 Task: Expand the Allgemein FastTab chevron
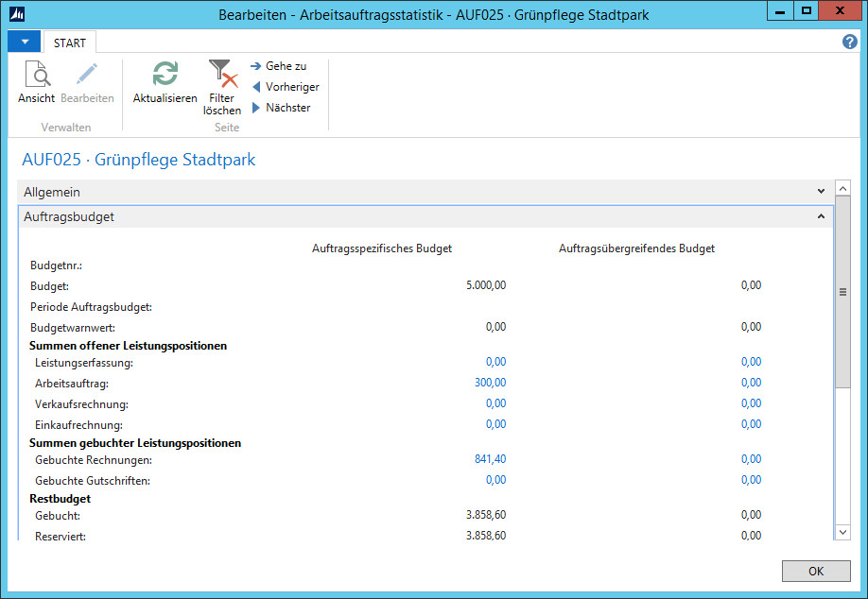tap(821, 192)
